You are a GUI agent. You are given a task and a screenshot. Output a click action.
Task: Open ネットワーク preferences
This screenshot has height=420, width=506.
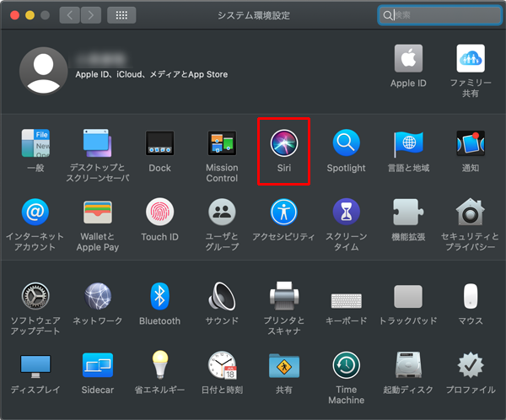coord(98,296)
